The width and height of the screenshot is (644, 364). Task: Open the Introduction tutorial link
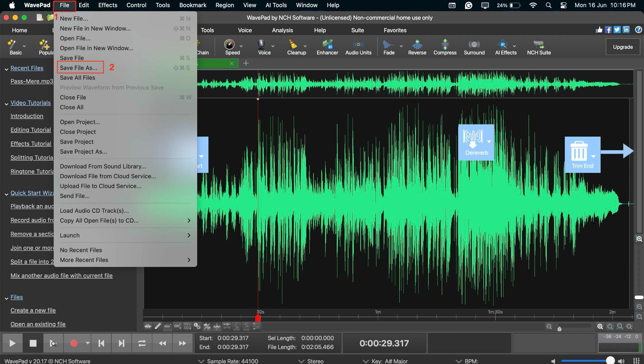[27, 116]
